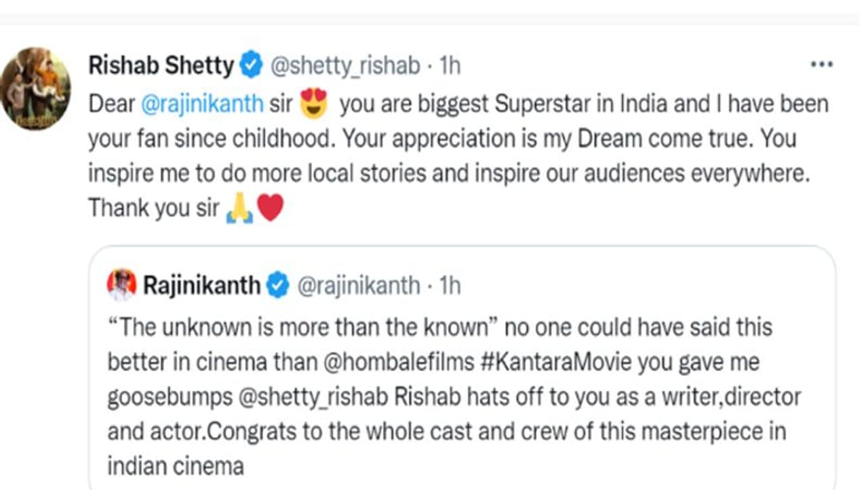Click the 1h timestamp on main tweet
The height and width of the screenshot is (490, 868).
(x=450, y=66)
